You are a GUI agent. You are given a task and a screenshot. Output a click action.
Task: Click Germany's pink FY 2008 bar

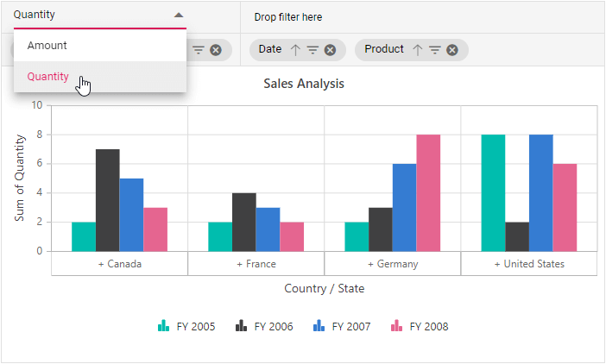coord(428,192)
